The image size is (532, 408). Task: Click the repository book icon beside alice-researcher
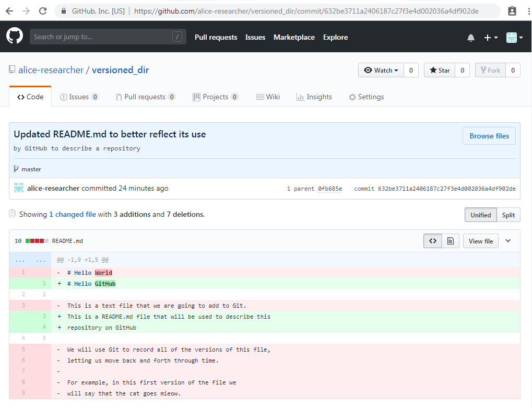click(11, 69)
